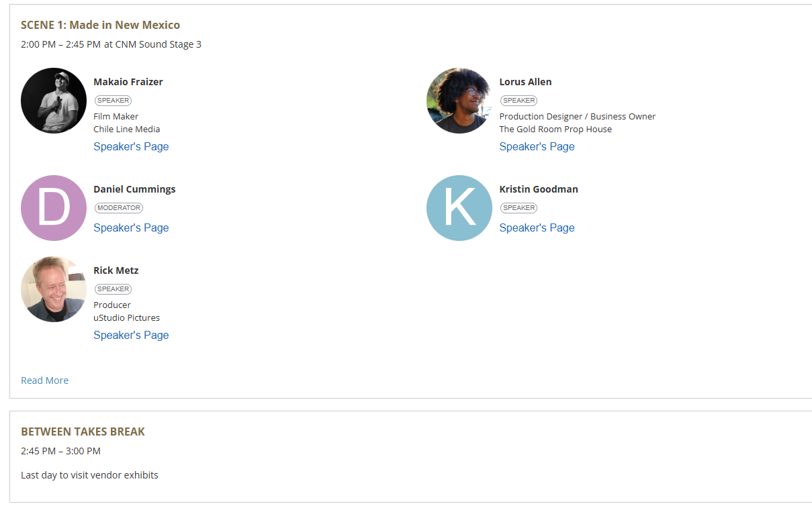Click SPEAKER badge under Kristin Goodman
Viewport: 812px width, 506px height.
518,208
